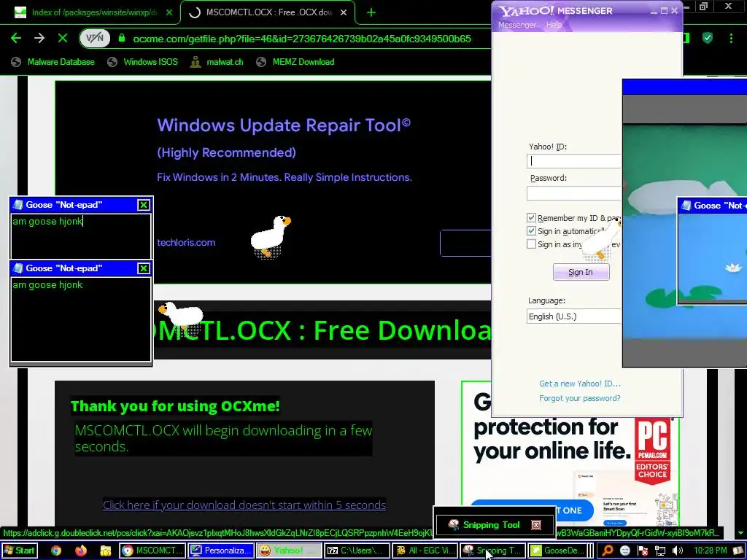The height and width of the screenshot is (560, 747).
Task: Click the Snipping Tool preview popup label
Action: coord(491,525)
